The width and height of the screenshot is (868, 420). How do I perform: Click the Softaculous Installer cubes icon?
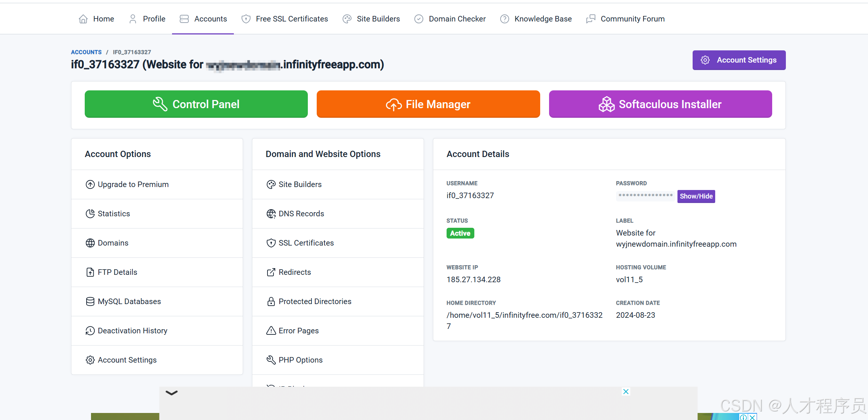[607, 104]
